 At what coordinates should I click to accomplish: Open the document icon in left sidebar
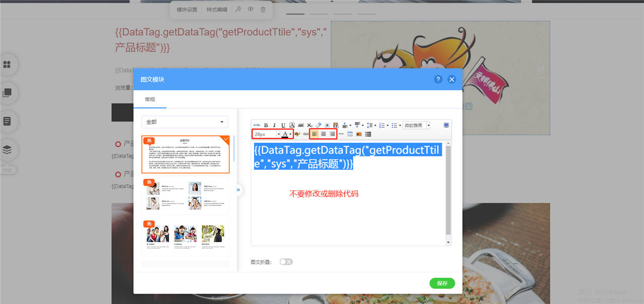[7, 121]
